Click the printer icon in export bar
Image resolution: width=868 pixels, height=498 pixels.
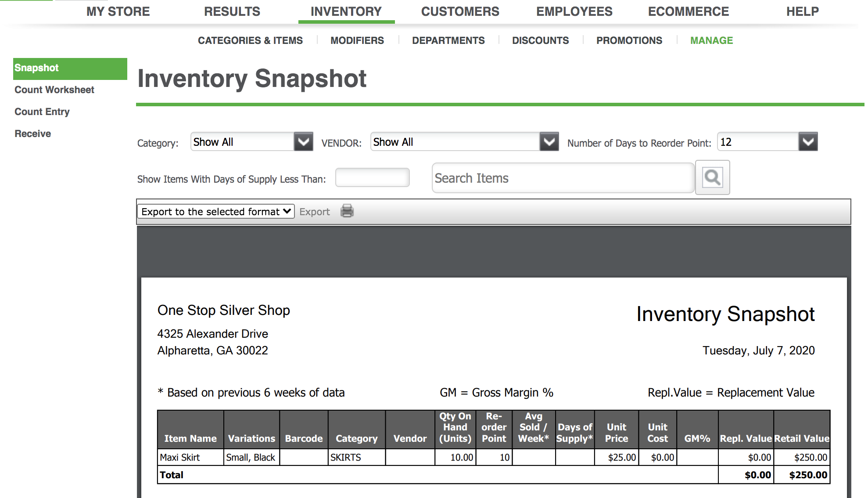coord(347,211)
